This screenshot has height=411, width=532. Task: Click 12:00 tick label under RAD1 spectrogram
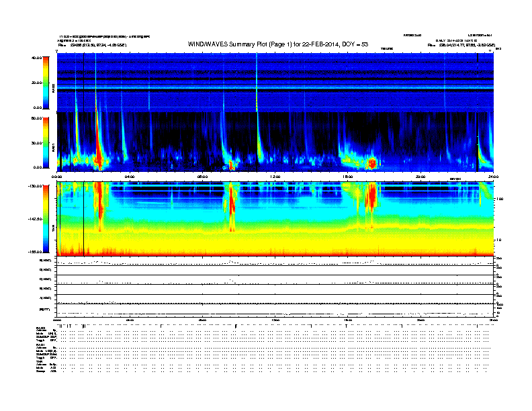tap(275, 177)
